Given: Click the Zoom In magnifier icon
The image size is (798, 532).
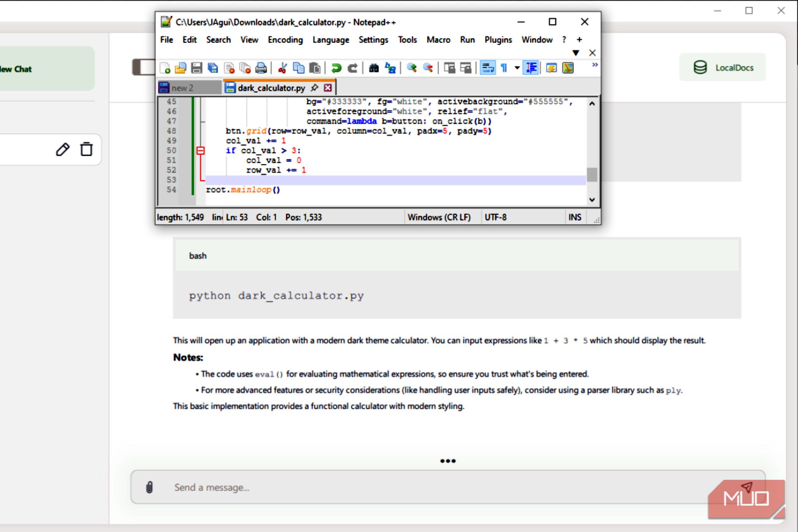Looking at the screenshot, I should (x=412, y=68).
